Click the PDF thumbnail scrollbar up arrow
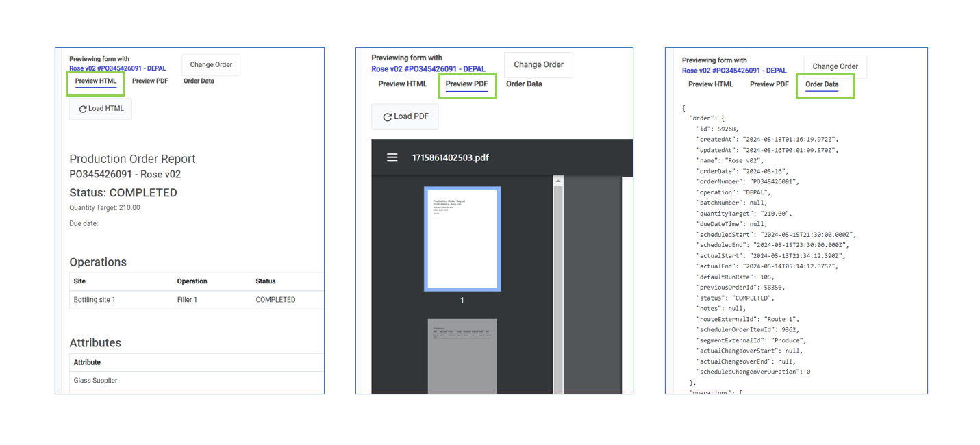 558,181
